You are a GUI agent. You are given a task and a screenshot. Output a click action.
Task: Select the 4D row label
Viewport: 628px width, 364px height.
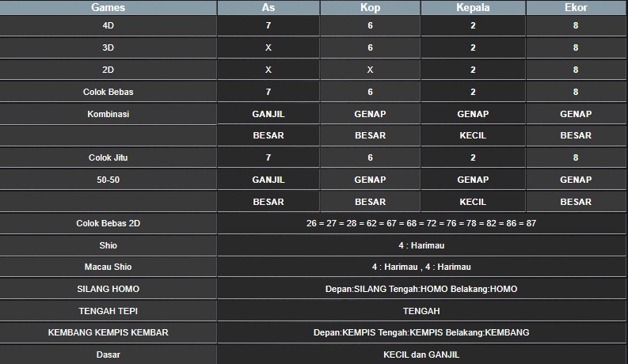click(x=108, y=25)
